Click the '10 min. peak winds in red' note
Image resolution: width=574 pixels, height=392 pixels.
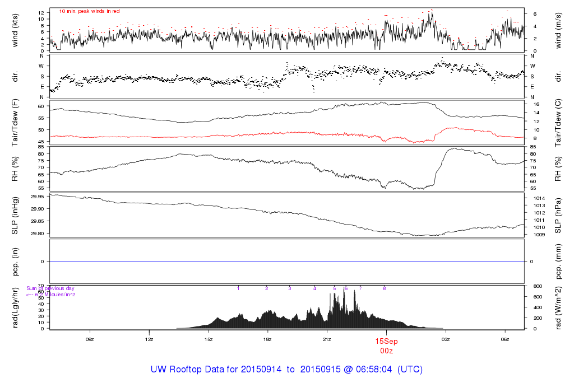(x=89, y=11)
